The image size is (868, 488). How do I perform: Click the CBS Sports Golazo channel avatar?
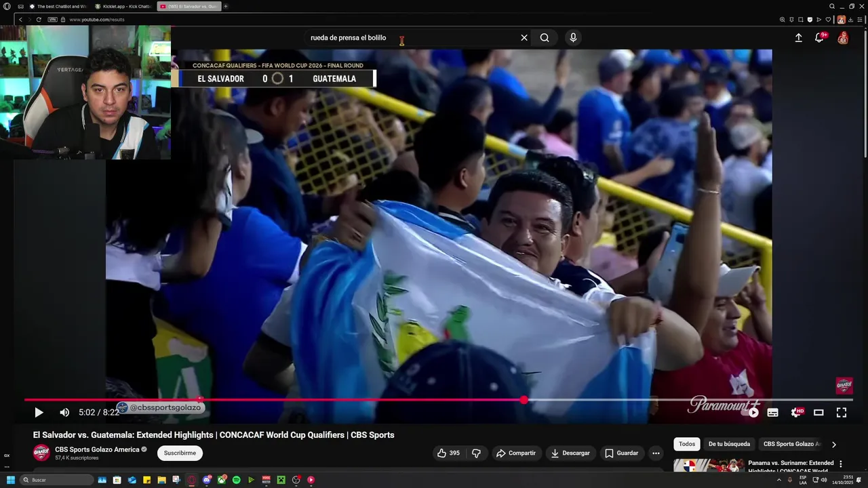pos(41,453)
